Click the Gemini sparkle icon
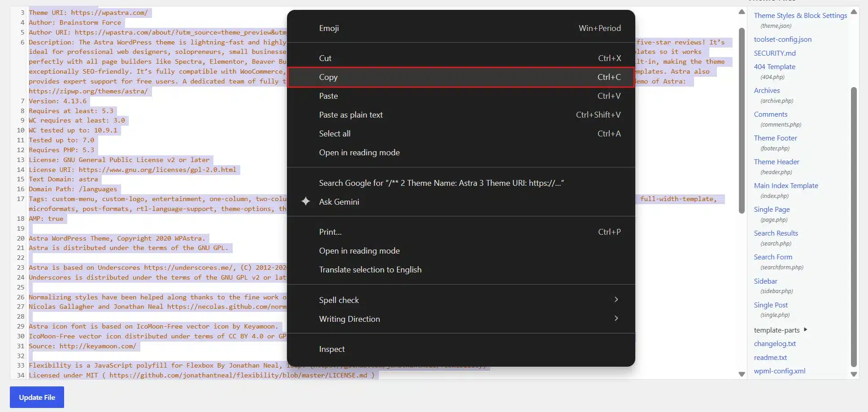 306,202
